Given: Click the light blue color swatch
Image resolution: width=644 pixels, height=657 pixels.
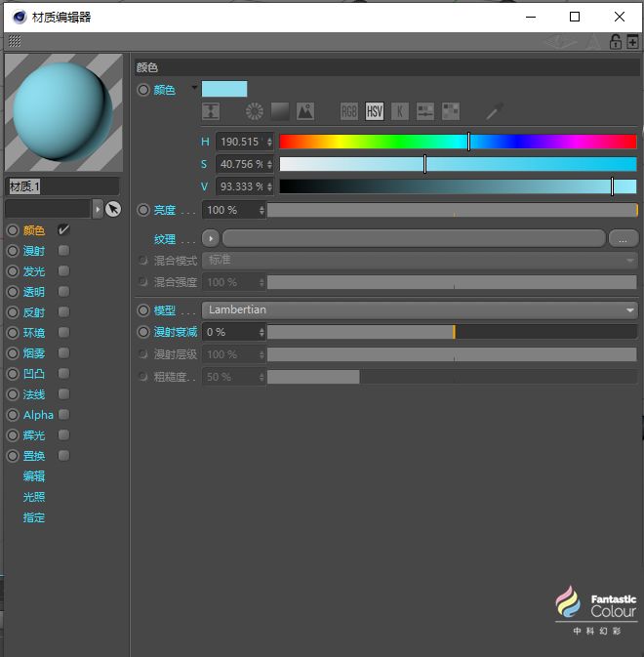Looking at the screenshot, I should (224, 89).
